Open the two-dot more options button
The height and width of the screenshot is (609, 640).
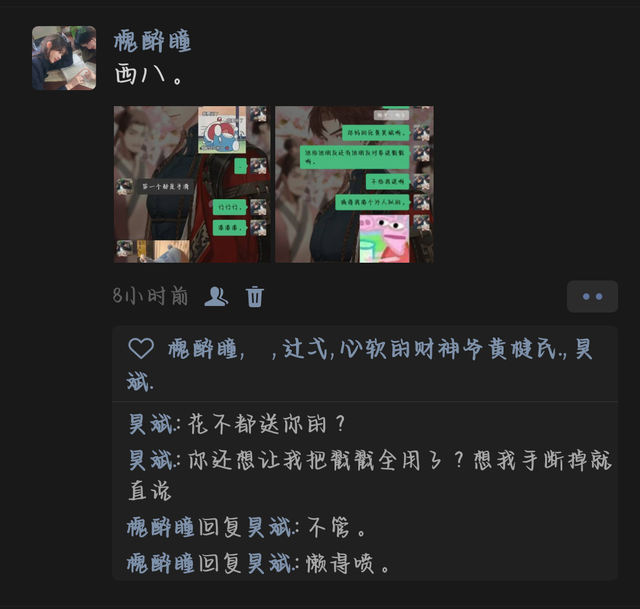pyautogui.click(x=592, y=296)
